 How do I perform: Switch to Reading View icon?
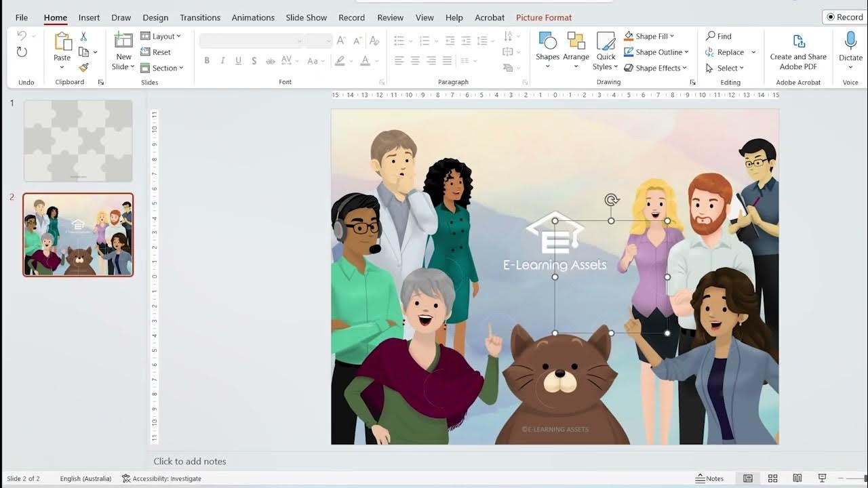[797, 479]
